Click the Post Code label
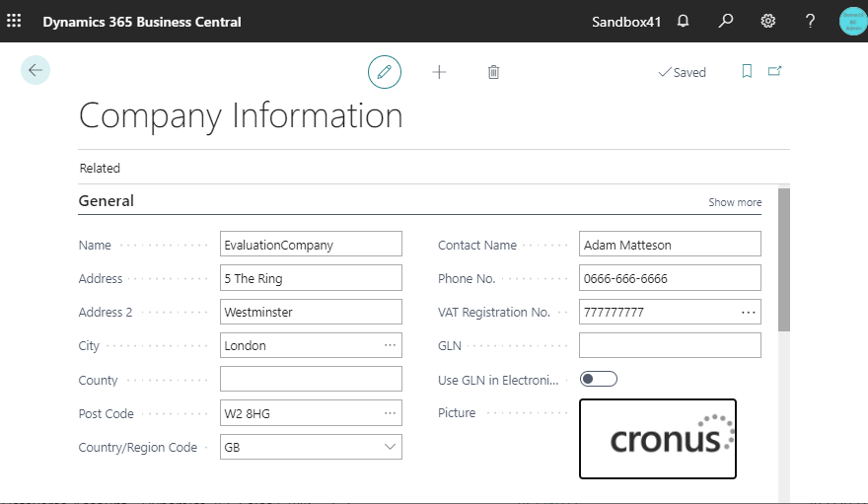The height and width of the screenshot is (504, 868). point(107,414)
